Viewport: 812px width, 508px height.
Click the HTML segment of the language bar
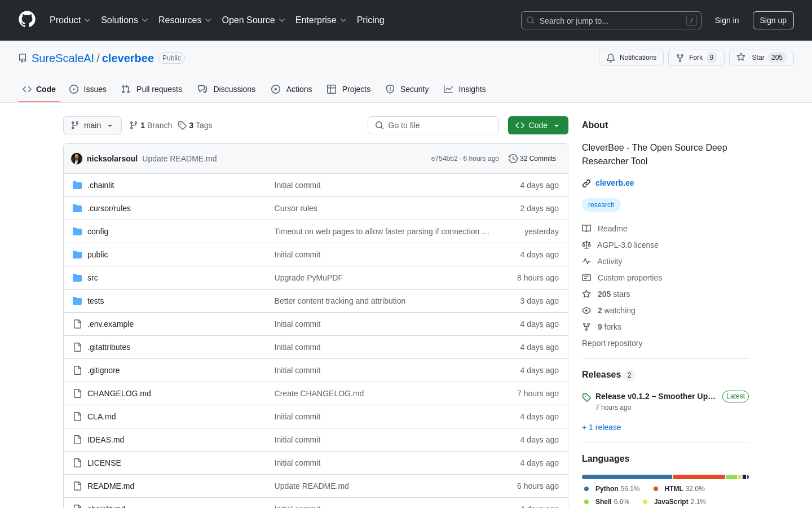[699, 477]
